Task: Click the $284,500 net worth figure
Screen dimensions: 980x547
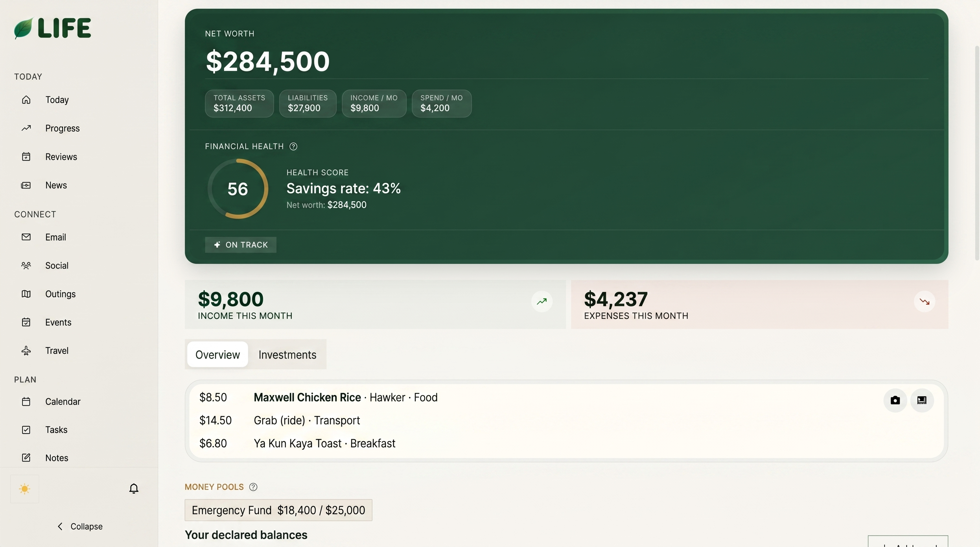Action: pyautogui.click(x=267, y=61)
